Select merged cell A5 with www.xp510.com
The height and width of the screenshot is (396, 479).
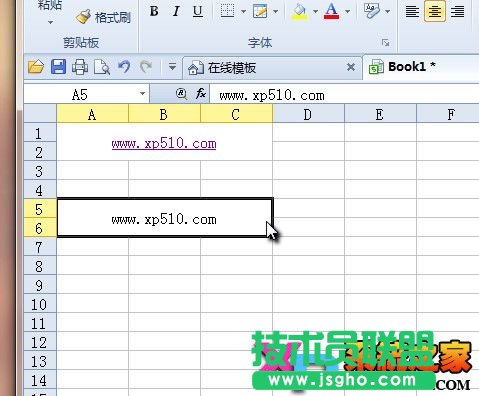click(165, 217)
